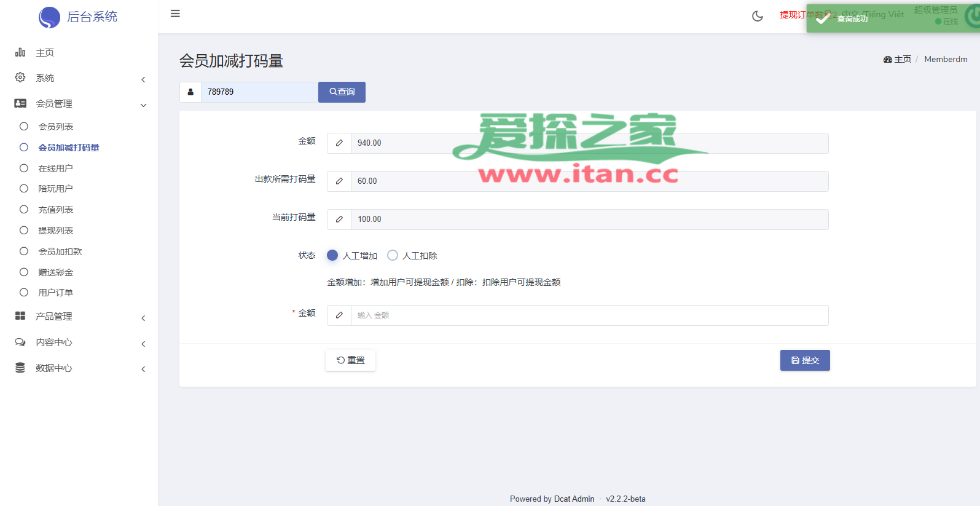
Task: Open the 会员加减打码量 sidebar item
Action: (69, 148)
